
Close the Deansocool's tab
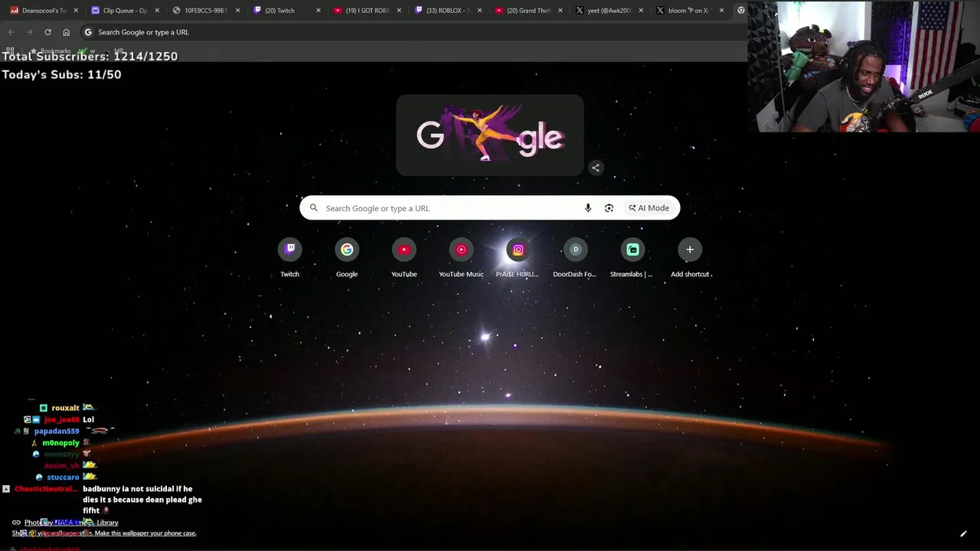[x=76, y=11]
